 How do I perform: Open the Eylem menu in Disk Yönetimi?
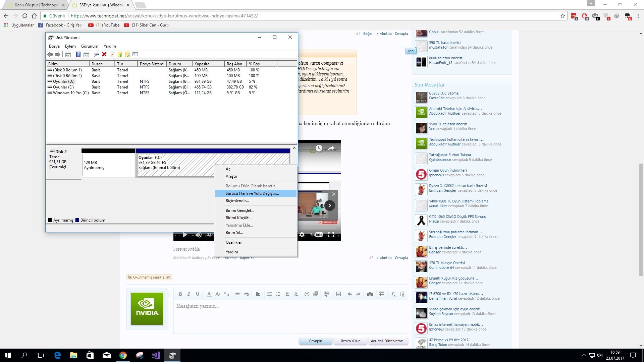[70, 46]
